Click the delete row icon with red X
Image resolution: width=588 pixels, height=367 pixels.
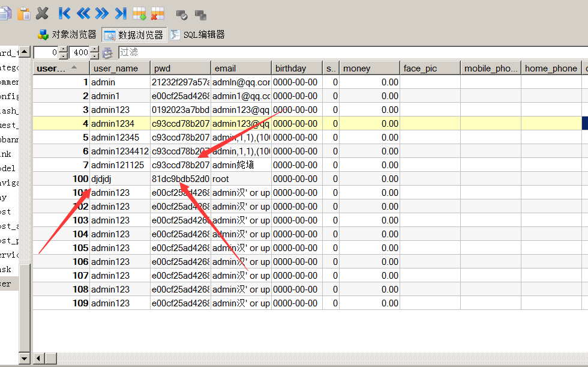click(x=157, y=14)
